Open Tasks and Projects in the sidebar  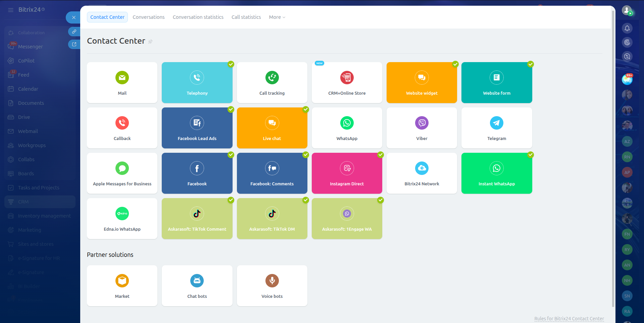coord(40,188)
